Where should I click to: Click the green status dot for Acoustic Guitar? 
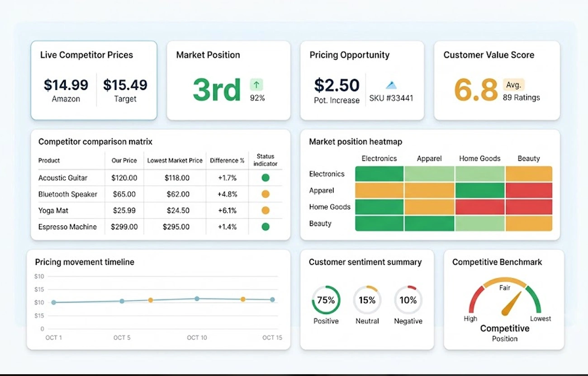pos(266,178)
